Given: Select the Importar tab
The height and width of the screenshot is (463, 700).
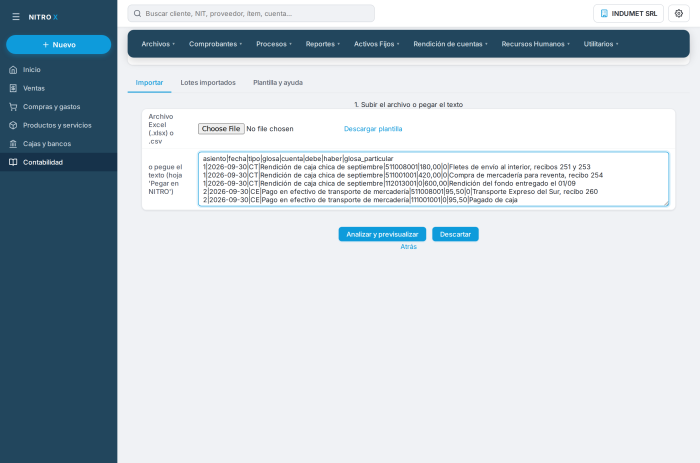Looking at the screenshot, I should 149,83.
